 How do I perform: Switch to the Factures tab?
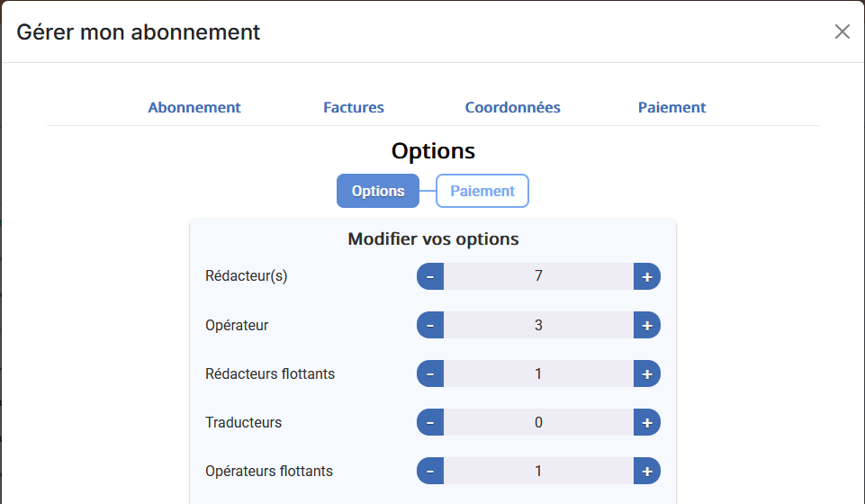point(354,107)
